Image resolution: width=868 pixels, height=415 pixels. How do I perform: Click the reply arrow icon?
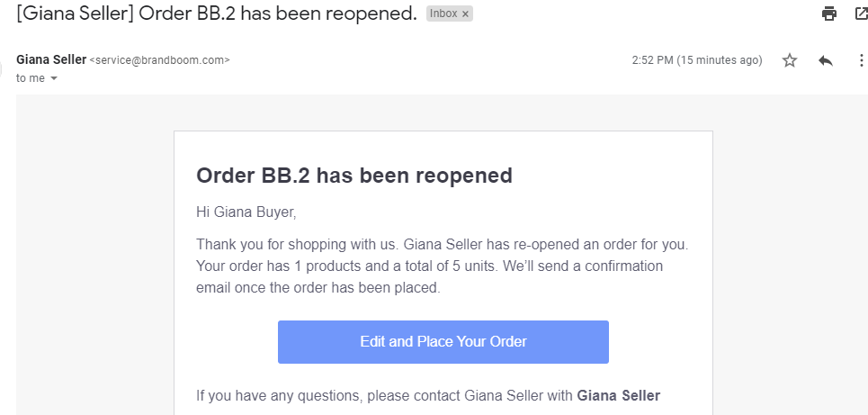[826, 60]
